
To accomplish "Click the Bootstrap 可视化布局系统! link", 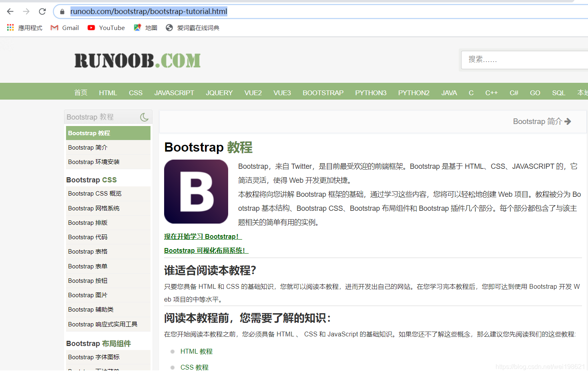I will [x=206, y=251].
